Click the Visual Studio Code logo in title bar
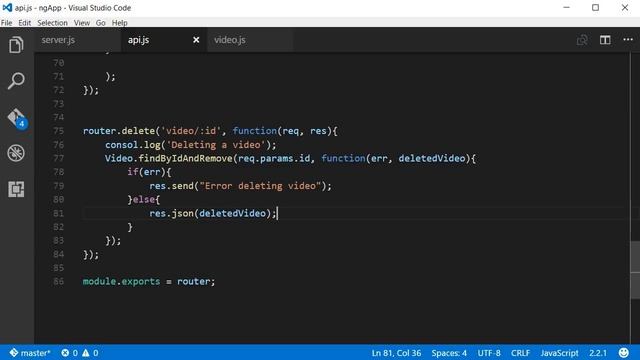 [7, 7]
